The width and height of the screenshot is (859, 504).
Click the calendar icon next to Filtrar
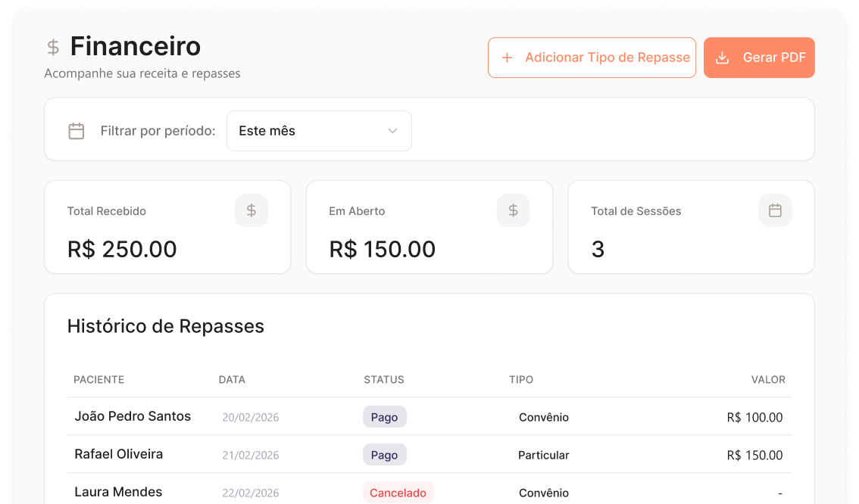77,131
